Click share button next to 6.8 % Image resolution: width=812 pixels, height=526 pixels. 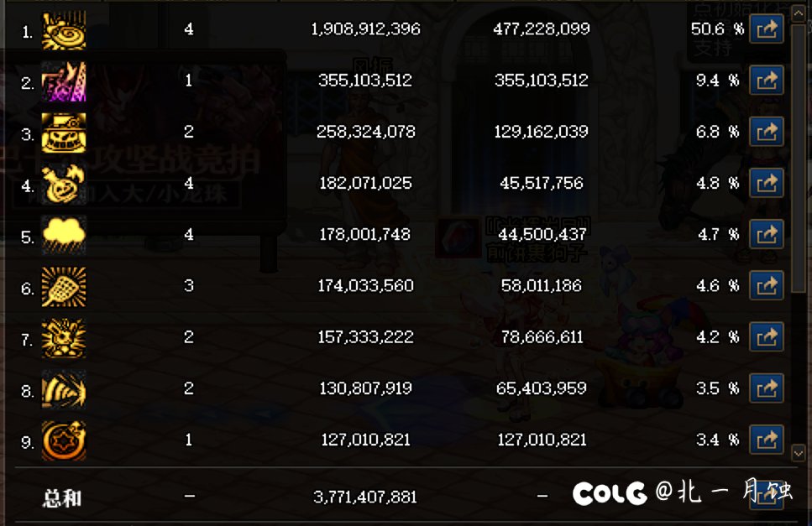tap(766, 133)
